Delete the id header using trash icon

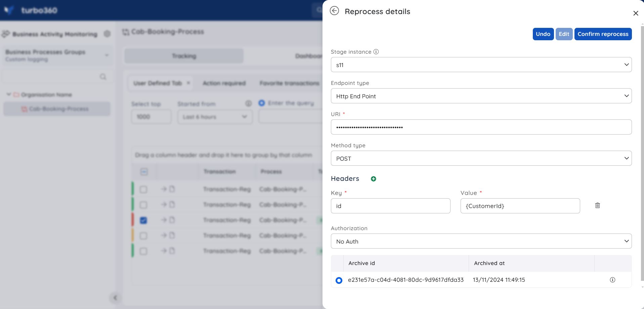click(x=597, y=205)
